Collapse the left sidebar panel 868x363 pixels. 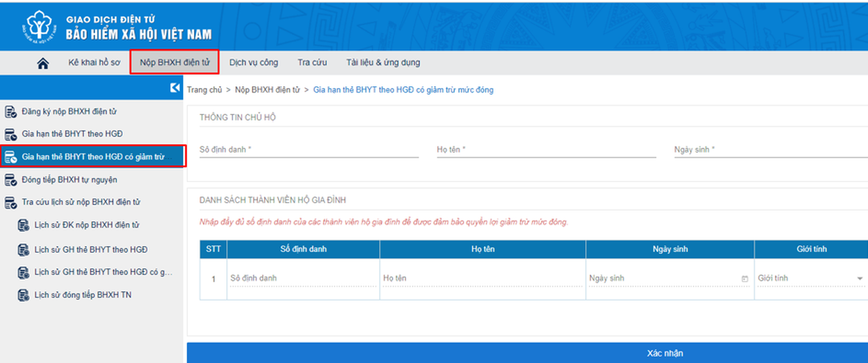(175, 88)
